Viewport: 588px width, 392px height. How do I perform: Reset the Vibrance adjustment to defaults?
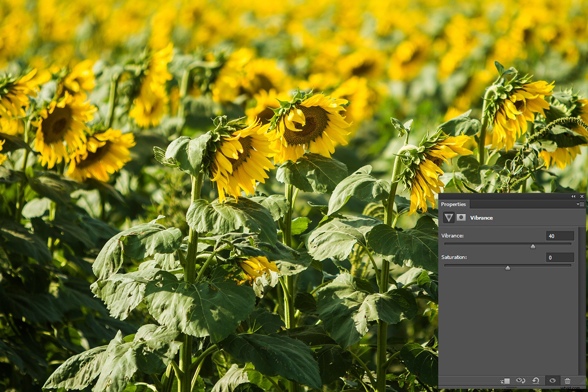tap(535, 380)
